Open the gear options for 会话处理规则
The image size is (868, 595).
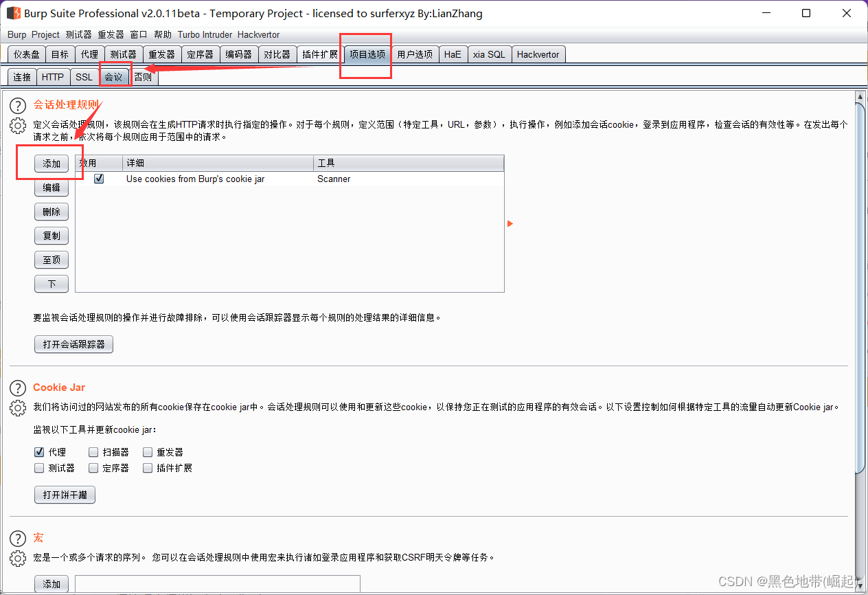pos(17,126)
